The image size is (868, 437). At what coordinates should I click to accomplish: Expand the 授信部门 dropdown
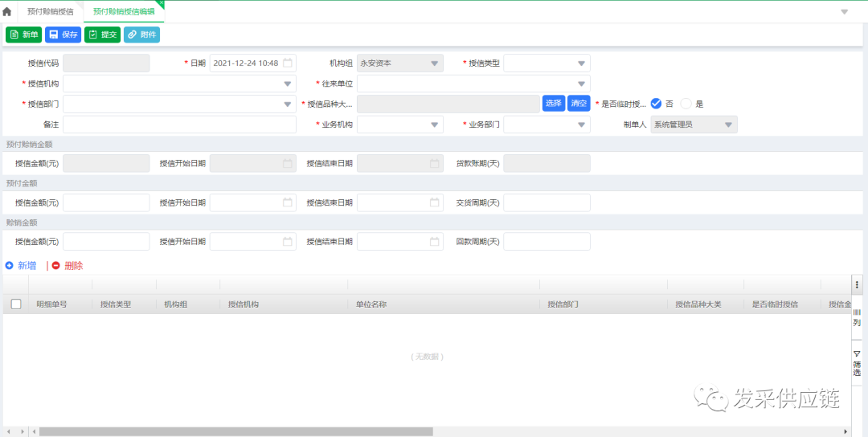(287, 104)
